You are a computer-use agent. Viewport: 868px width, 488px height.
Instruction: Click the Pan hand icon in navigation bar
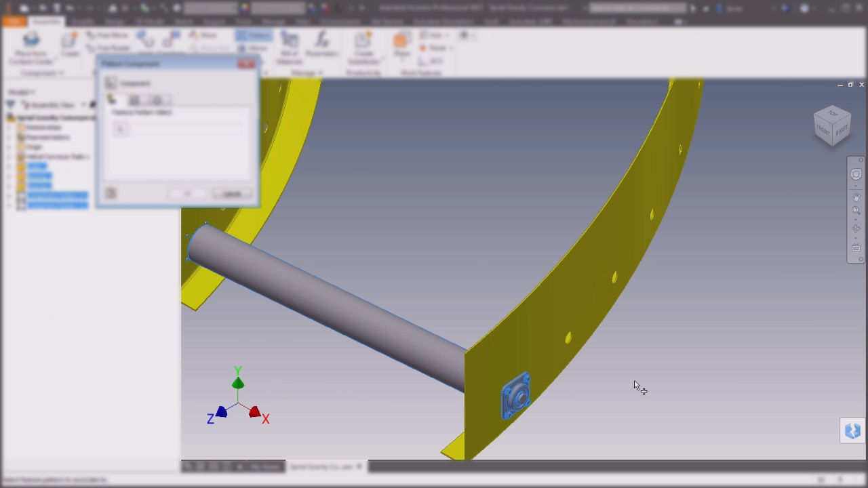(x=856, y=197)
